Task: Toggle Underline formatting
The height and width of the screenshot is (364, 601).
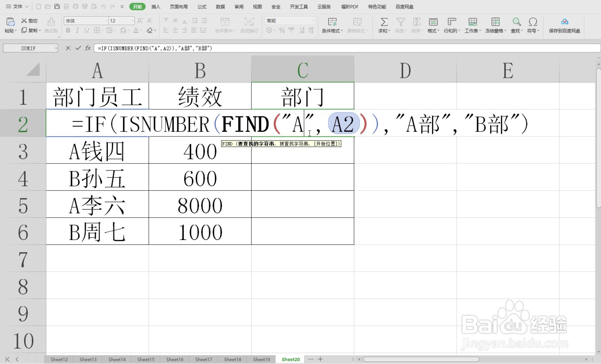Action: (x=86, y=30)
